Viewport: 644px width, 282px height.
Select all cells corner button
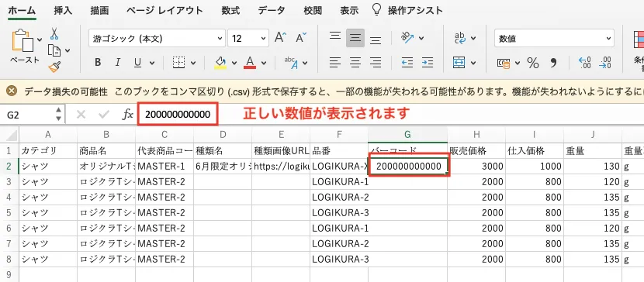9,135
